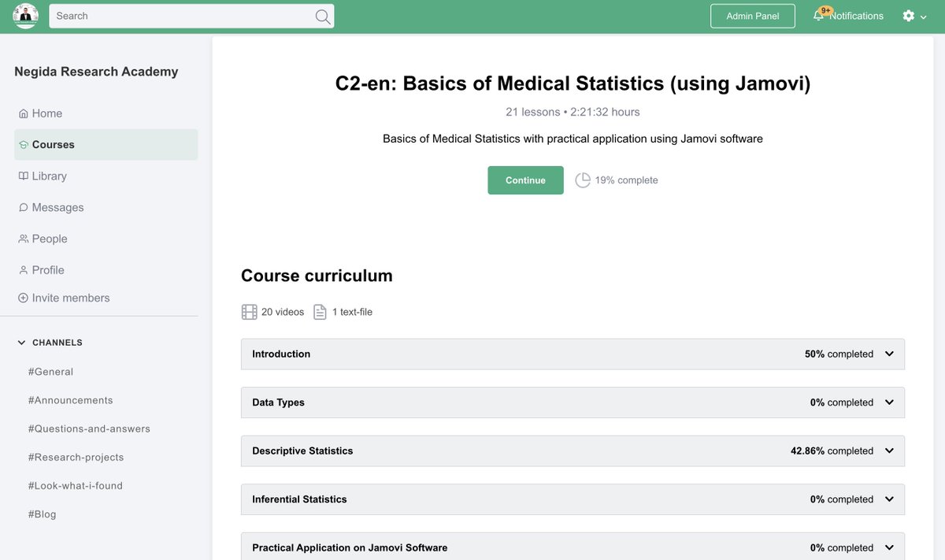Select Courses in sidebar
945x560 pixels.
tap(106, 145)
